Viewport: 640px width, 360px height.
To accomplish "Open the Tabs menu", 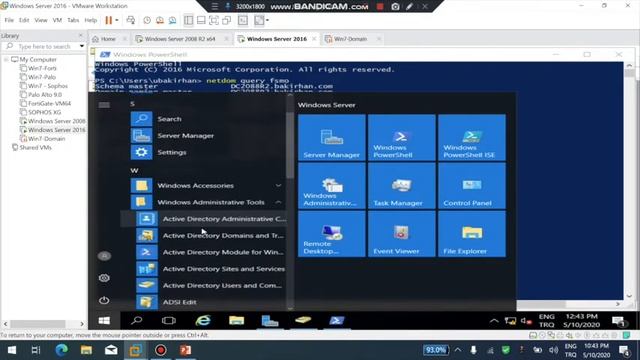I will click(x=73, y=20).
